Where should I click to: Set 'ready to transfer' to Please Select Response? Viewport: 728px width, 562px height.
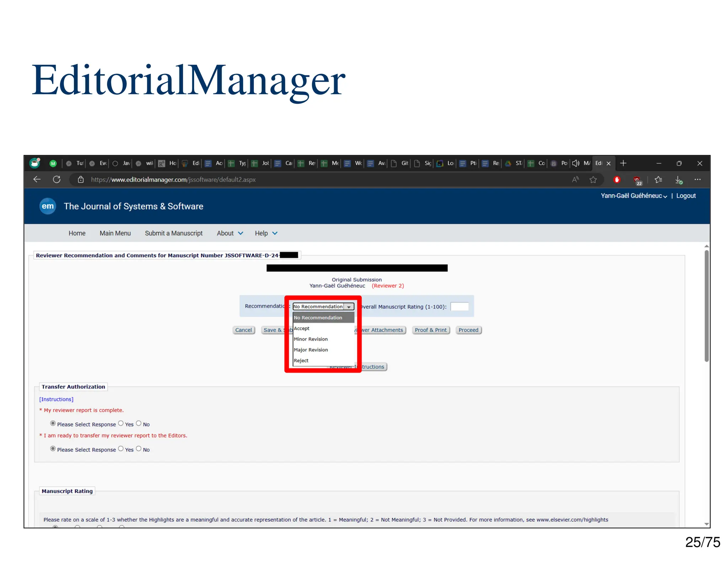click(53, 448)
